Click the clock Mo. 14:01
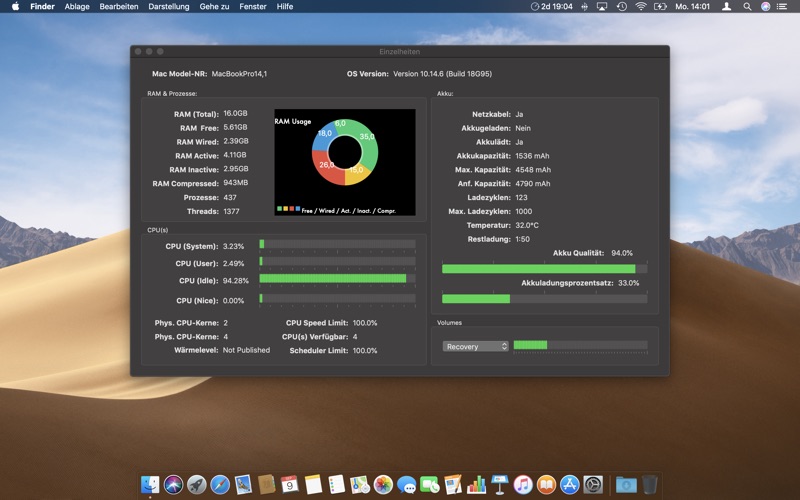 tap(692, 6)
